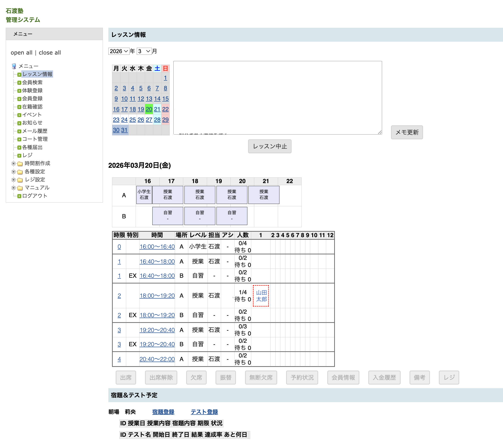Click the folder icon for 時間割作成
The image size is (503, 448).
20,164
